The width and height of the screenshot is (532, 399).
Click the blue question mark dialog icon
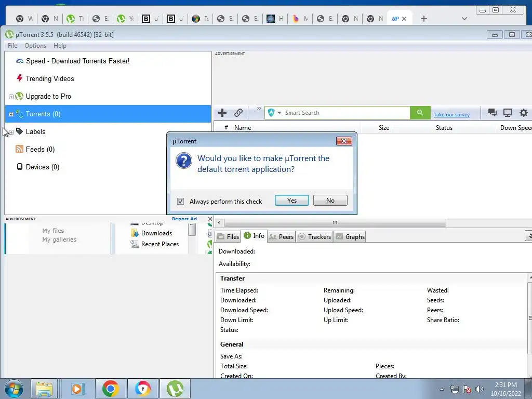[x=184, y=160]
